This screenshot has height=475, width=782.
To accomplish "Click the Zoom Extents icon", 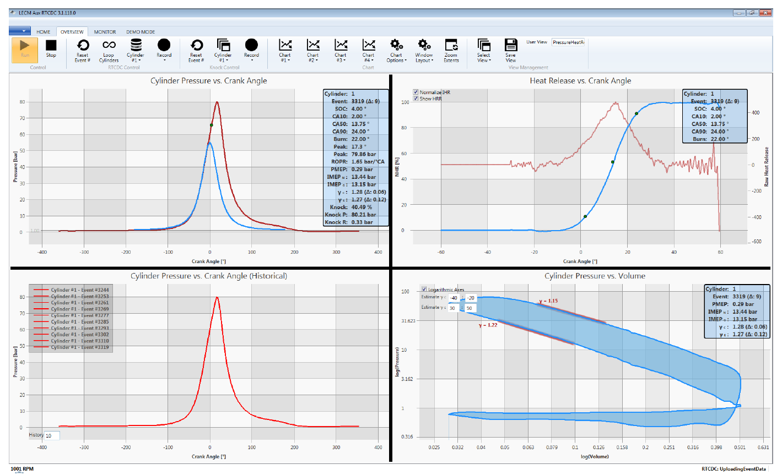I will (x=451, y=45).
